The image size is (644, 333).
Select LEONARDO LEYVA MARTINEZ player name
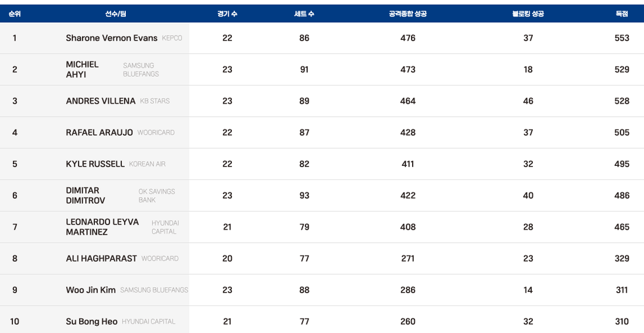[102, 227]
